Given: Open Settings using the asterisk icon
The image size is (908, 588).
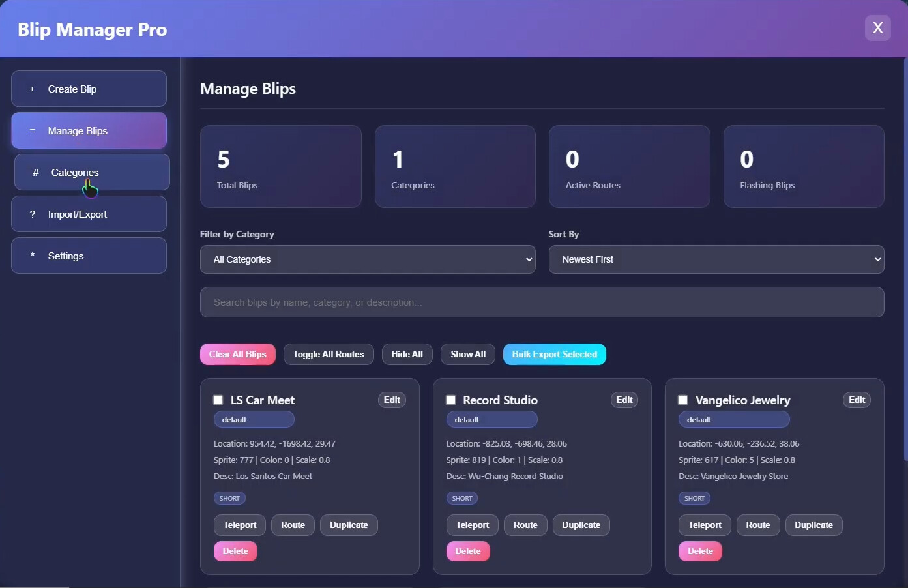Looking at the screenshot, I should (32, 256).
